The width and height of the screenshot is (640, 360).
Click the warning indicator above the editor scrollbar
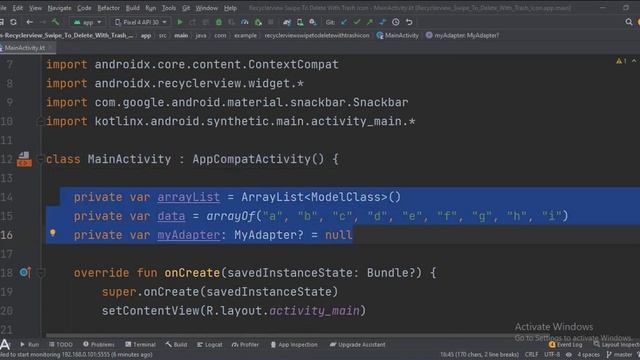tap(621, 61)
